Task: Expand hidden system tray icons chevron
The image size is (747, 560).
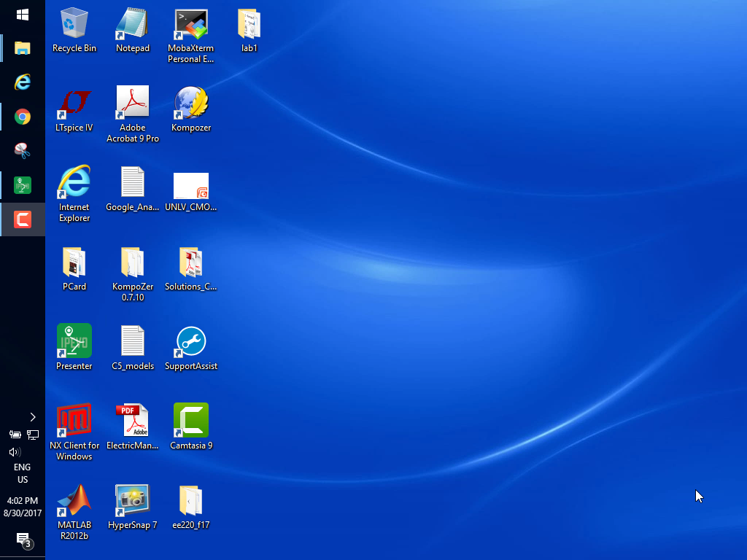Action: (32, 417)
